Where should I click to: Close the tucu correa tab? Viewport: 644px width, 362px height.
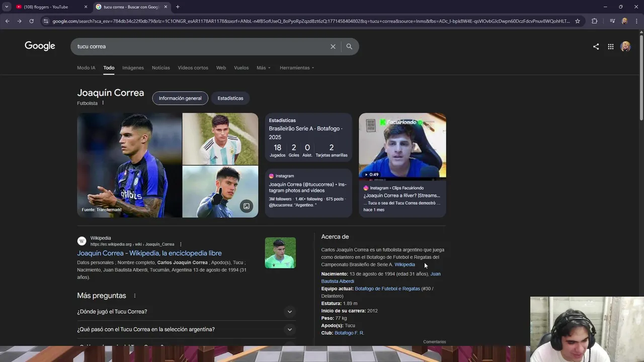click(x=166, y=7)
